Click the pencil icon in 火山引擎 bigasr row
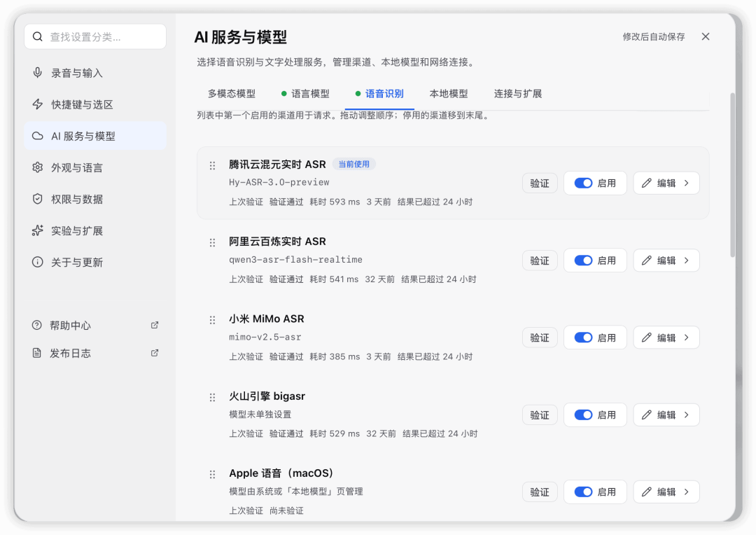 point(647,415)
